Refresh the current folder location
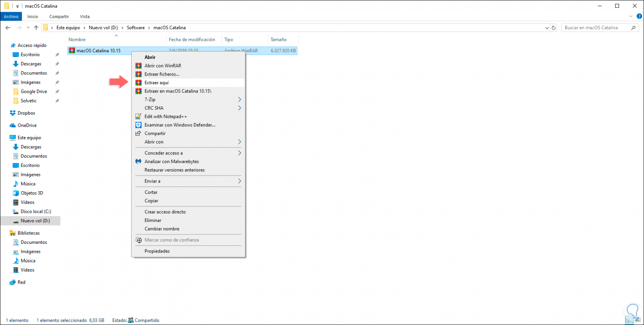This screenshot has width=644, height=325. [553, 28]
